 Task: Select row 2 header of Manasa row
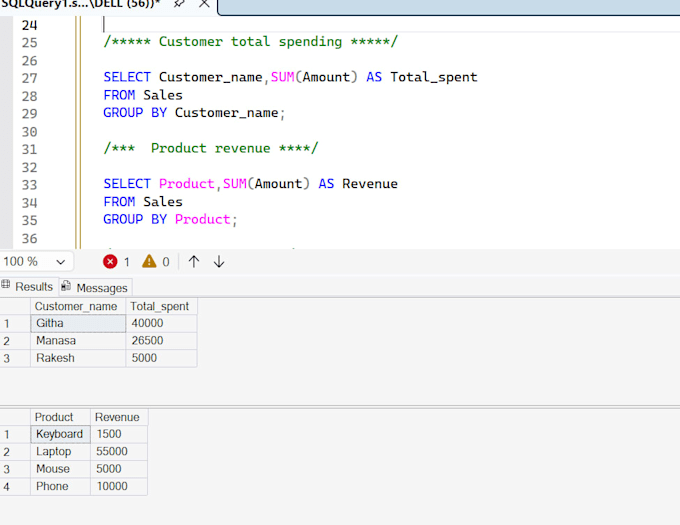[15, 341]
